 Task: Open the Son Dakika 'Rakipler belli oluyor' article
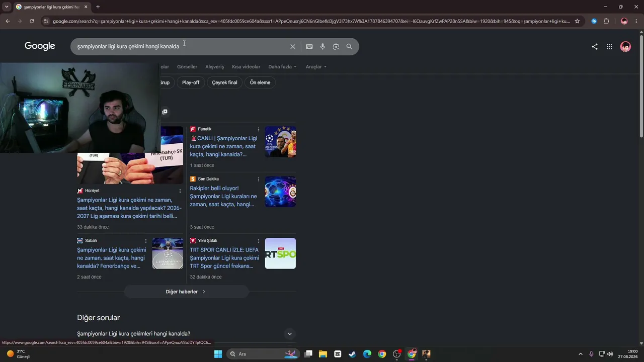click(x=223, y=197)
